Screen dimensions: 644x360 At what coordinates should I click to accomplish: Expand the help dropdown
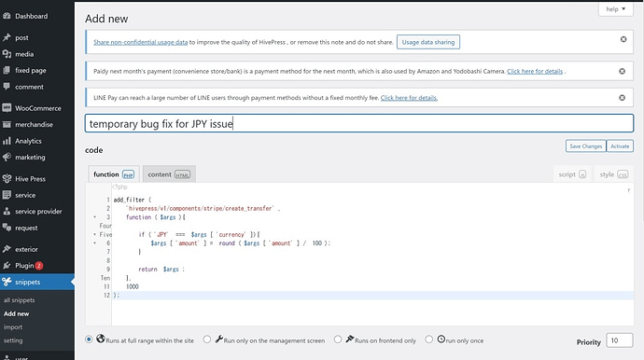(615, 9)
